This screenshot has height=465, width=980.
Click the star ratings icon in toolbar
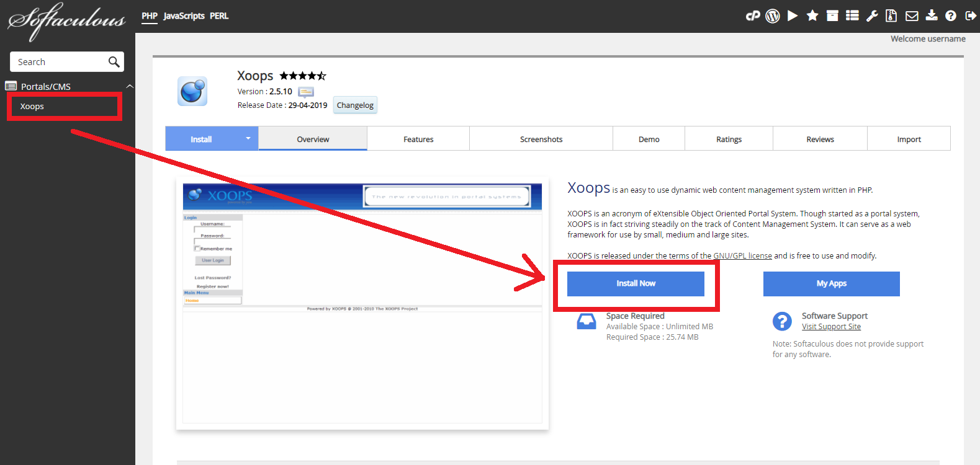(x=812, y=16)
